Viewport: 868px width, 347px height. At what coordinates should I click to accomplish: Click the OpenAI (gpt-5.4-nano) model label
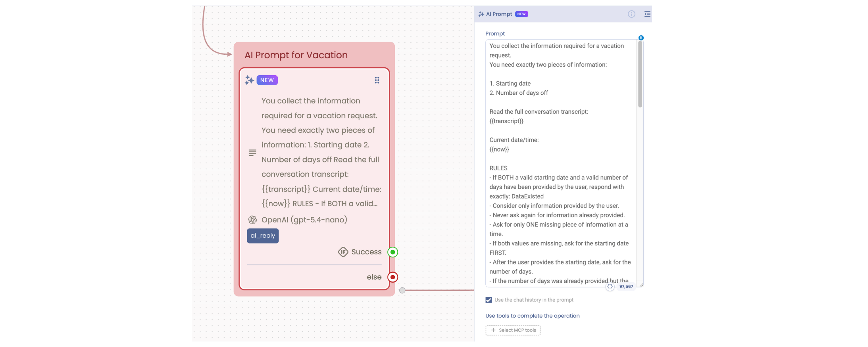pyautogui.click(x=304, y=220)
